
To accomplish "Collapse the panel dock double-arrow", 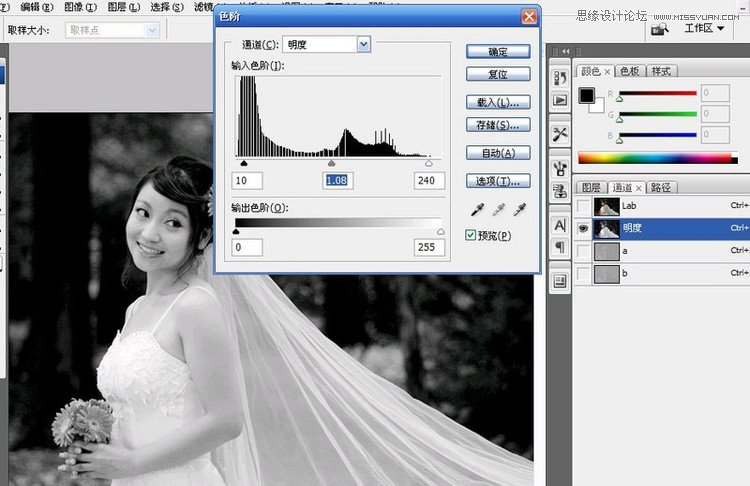I will [566, 51].
